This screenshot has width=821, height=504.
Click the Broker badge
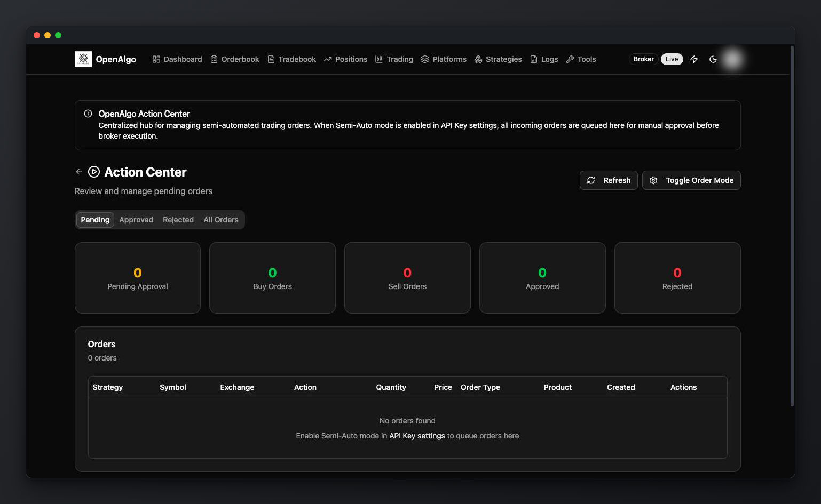point(643,59)
